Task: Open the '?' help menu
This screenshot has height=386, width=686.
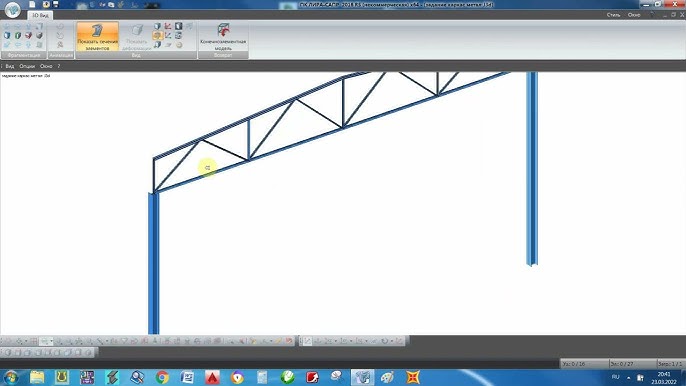Action: (59, 66)
